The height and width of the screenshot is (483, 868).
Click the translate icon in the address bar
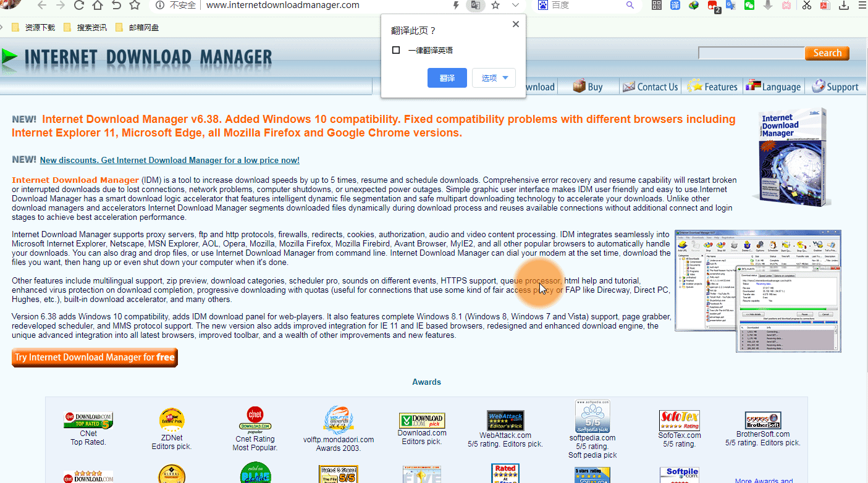(475, 5)
